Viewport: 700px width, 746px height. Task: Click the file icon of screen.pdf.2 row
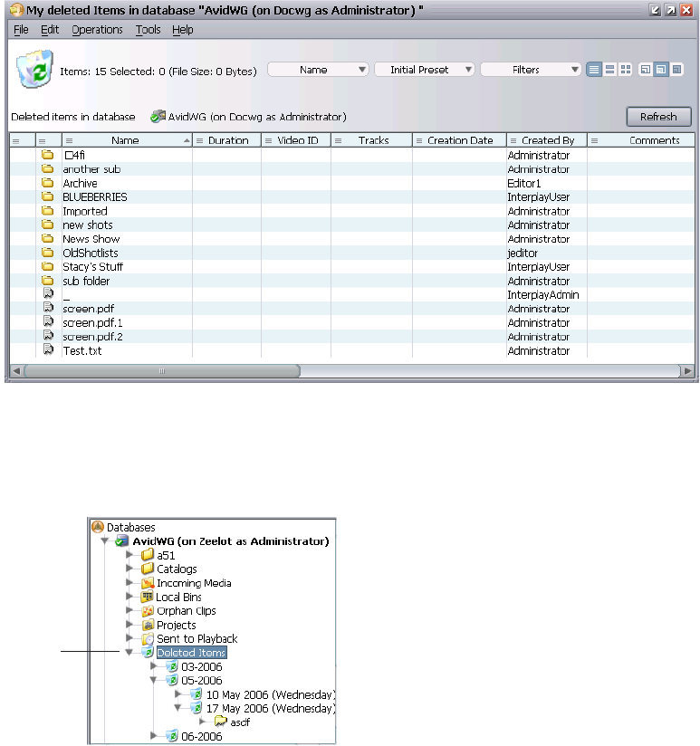(x=48, y=336)
